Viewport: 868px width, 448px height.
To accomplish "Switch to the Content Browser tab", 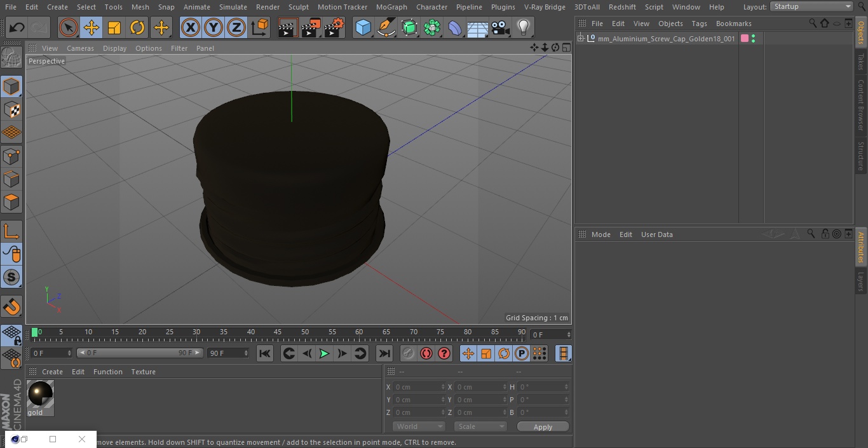I will pos(861,105).
